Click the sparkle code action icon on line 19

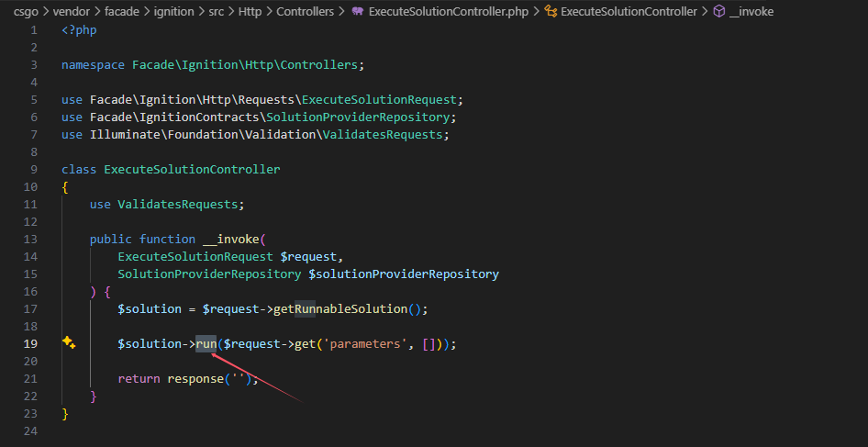68,342
